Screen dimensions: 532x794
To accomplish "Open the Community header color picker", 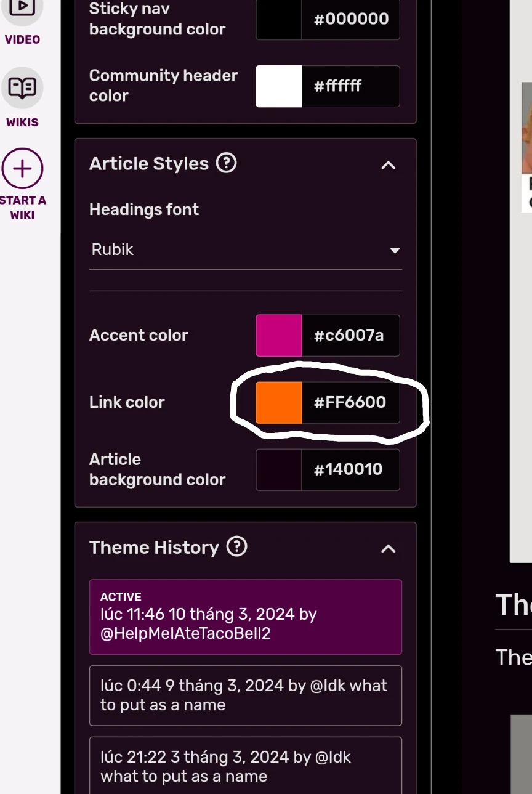I will (278, 86).
